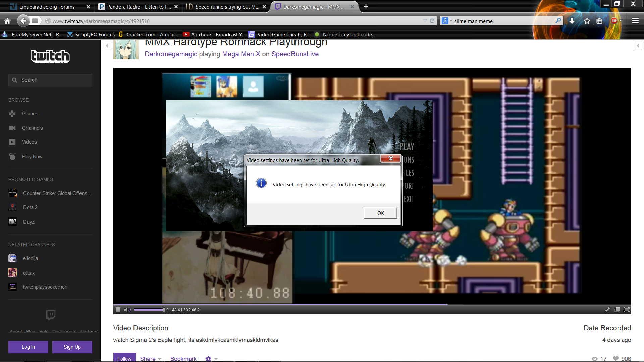This screenshot has height=362, width=644.
Task: Follow the channel with the Follow button
Action: (124, 358)
